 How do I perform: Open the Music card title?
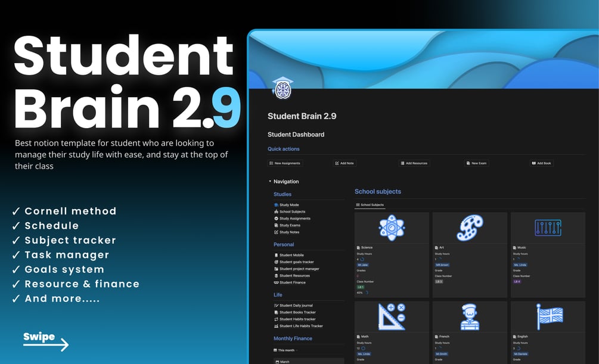(x=522, y=247)
